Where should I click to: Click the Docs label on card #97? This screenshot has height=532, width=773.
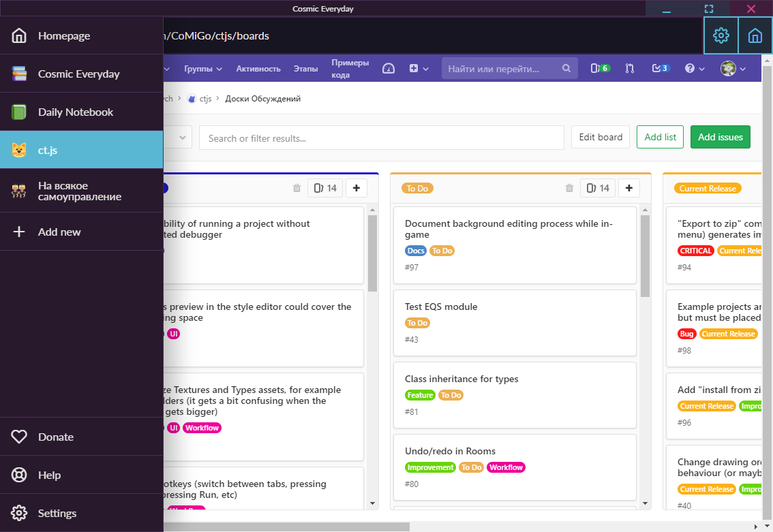coord(416,251)
